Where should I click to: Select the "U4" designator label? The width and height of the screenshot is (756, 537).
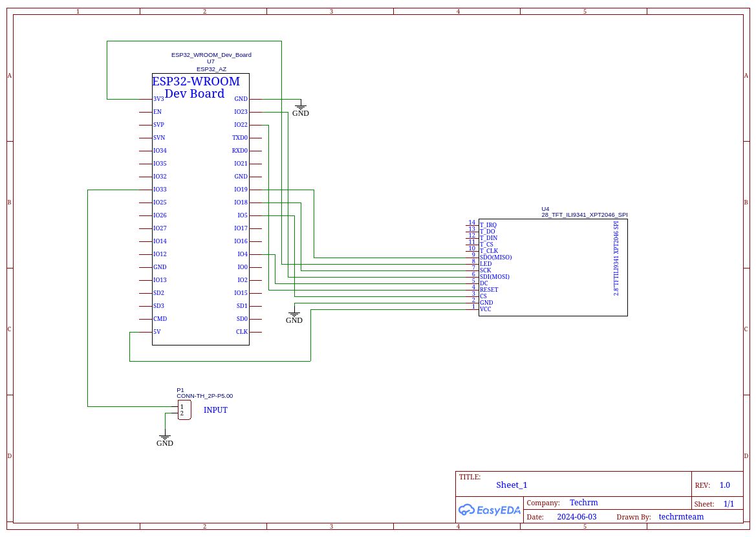coord(545,210)
